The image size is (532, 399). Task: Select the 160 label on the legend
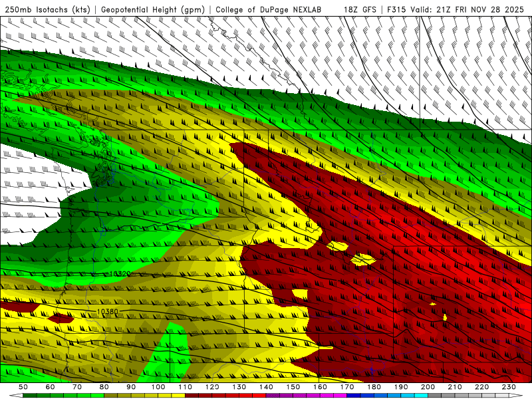[x=320, y=387]
